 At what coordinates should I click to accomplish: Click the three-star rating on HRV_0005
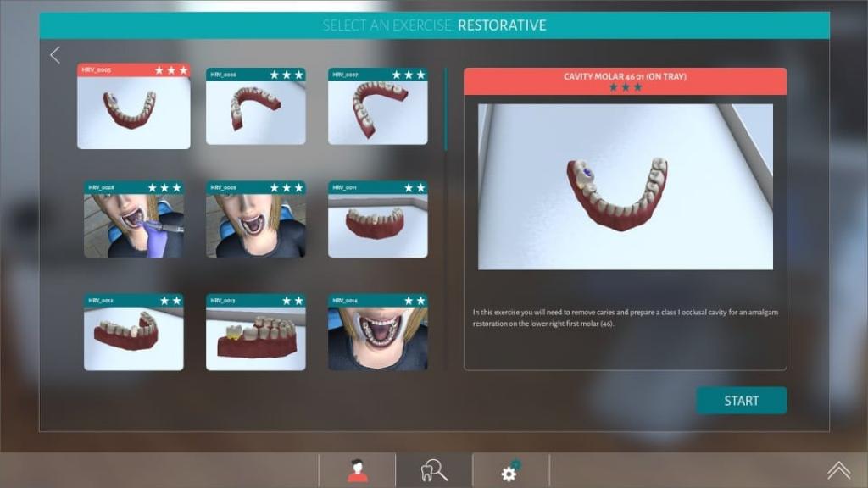[170, 70]
